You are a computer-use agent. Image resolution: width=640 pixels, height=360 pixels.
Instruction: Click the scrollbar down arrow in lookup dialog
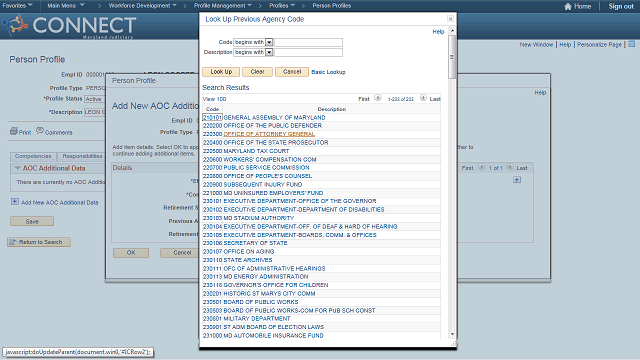[x=452, y=335]
